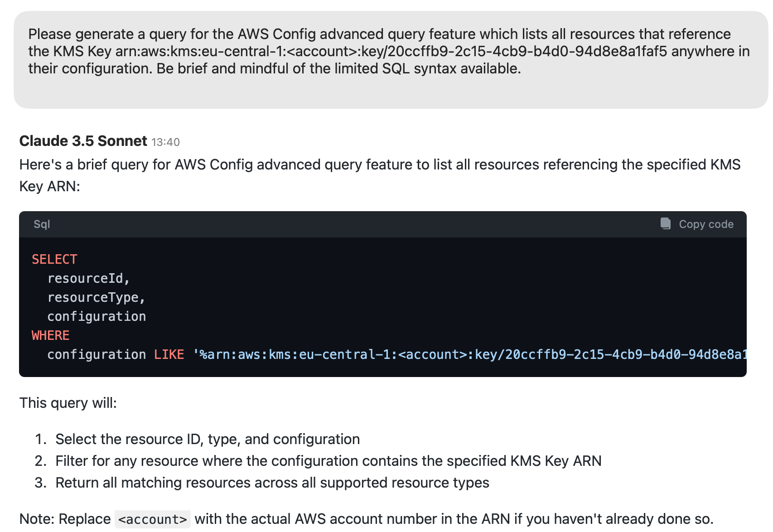Screen dimensions: 773x532
Task: Click the Sql language label in code header
Action: pyautogui.click(x=42, y=224)
